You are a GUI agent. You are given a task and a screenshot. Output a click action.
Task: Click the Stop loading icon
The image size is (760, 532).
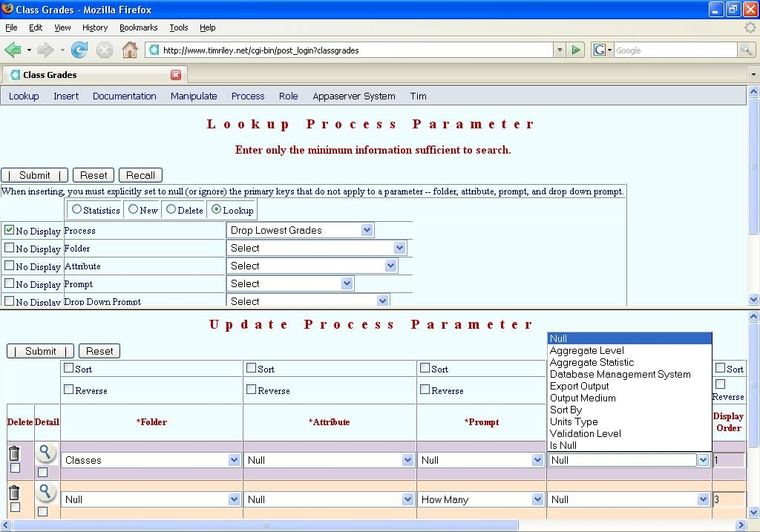tap(104, 50)
